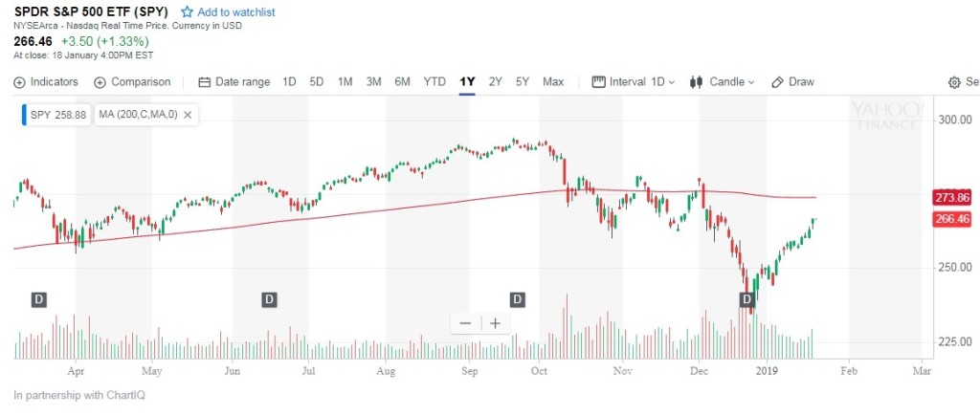
Task: Open the Settings gear at right edge
Action: pos(953,82)
